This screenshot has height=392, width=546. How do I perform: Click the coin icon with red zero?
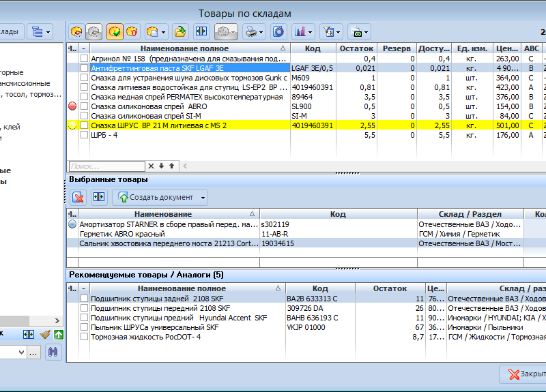pyautogui.click(x=132, y=32)
